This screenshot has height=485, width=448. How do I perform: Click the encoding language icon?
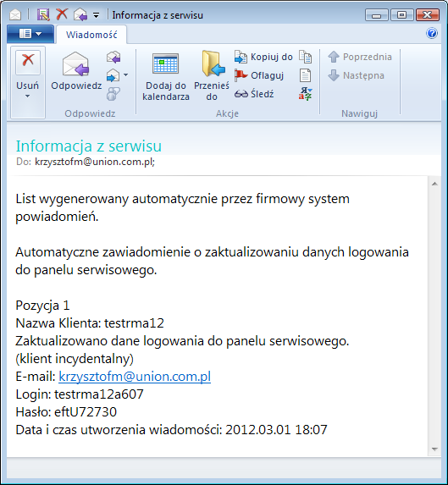point(306,94)
